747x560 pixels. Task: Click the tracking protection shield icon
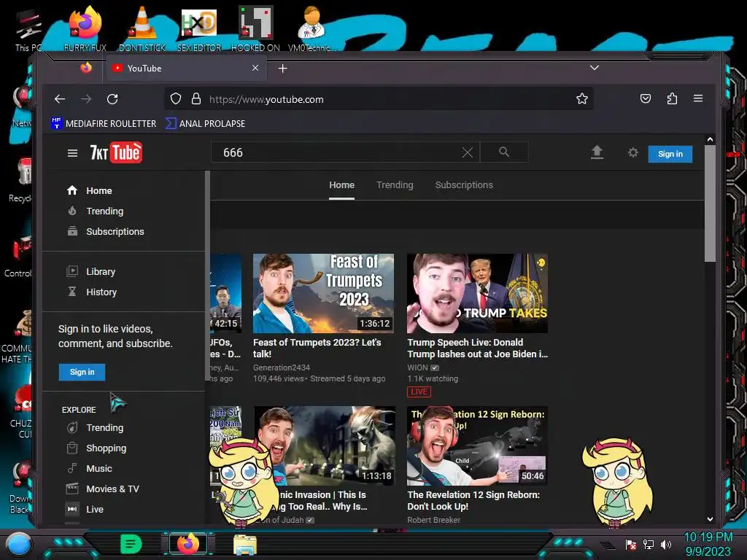(176, 98)
